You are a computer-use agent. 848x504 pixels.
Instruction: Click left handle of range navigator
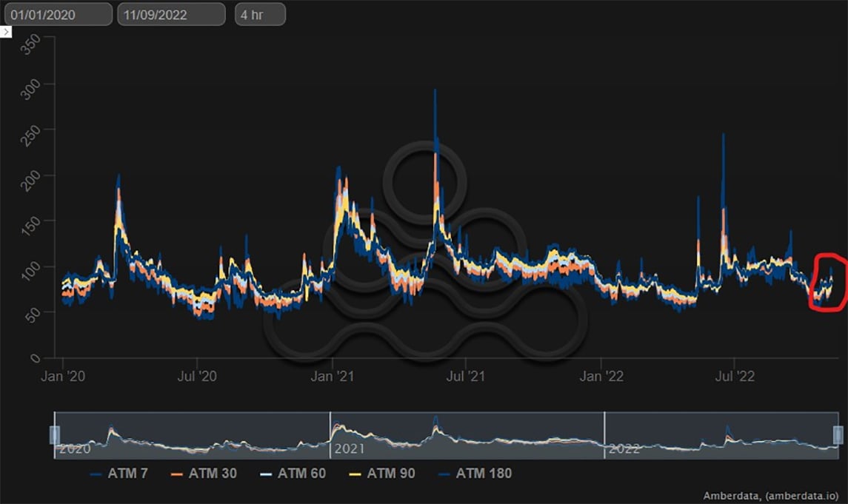pos(55,435)
